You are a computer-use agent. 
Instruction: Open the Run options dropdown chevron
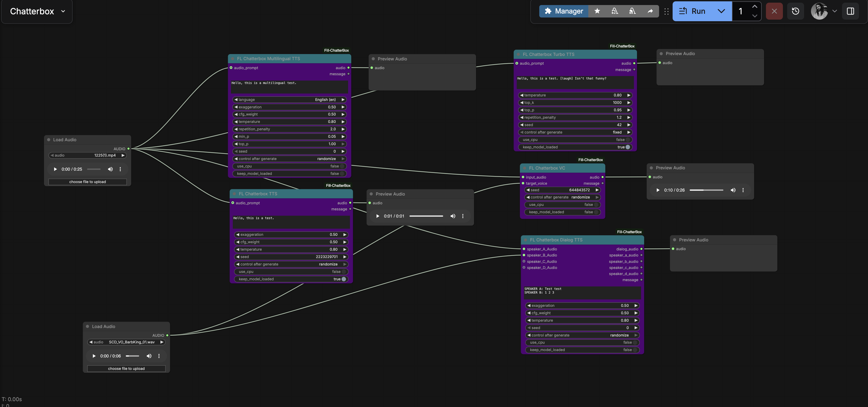tap(721, 11)
